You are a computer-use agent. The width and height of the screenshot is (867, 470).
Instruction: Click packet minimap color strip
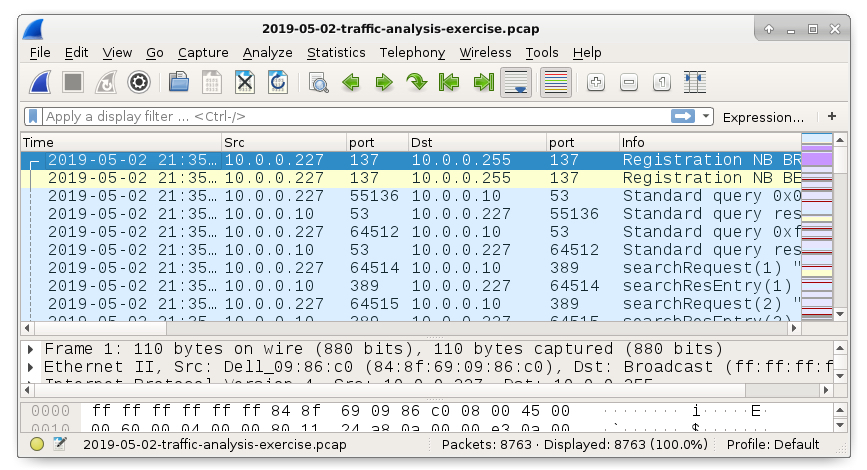(x=817, y=227)
